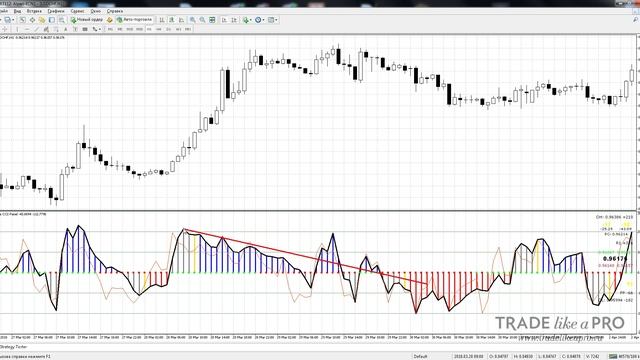Expand the Arrows dropdown arrow
This screenshot has height=360, width=640.
click(100, 29)
